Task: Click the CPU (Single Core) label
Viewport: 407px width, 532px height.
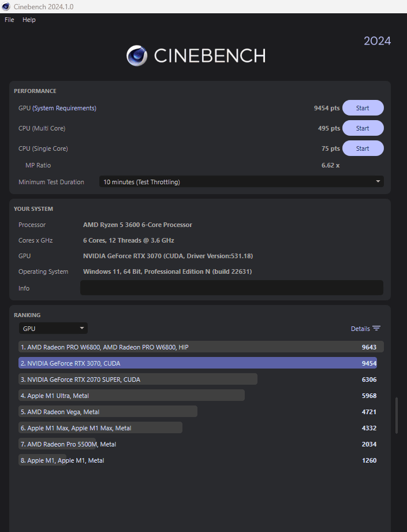Action: pos(43,148)
